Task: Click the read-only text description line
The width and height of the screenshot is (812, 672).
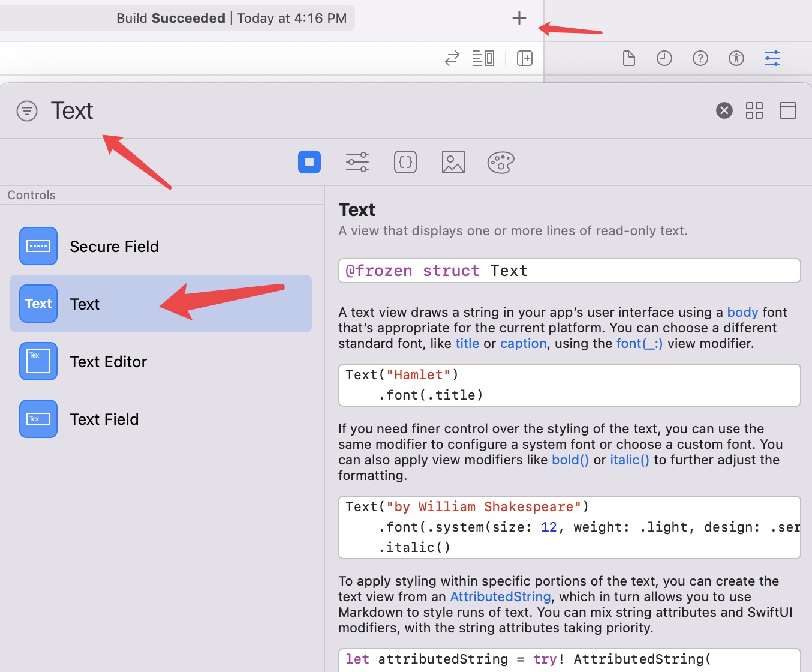Action: coord(513,231)
